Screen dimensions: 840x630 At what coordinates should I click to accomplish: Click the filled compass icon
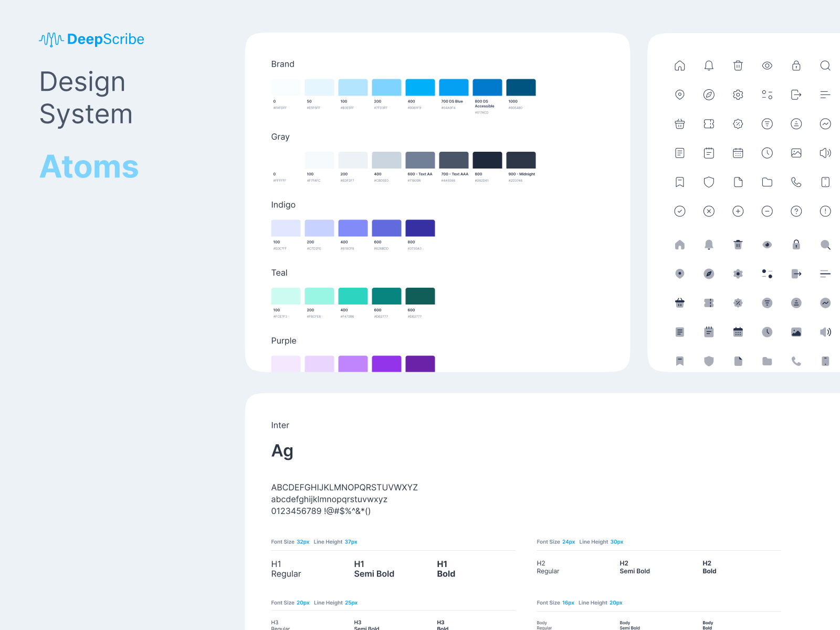(x=709, y=274)
